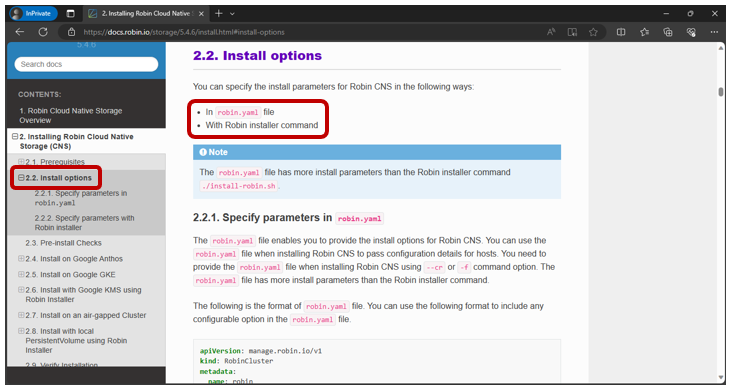Screen dimensions: 733x390
Task: Collapse the Installing Robin Cloud Native Storage section
Action: point(15,137)
